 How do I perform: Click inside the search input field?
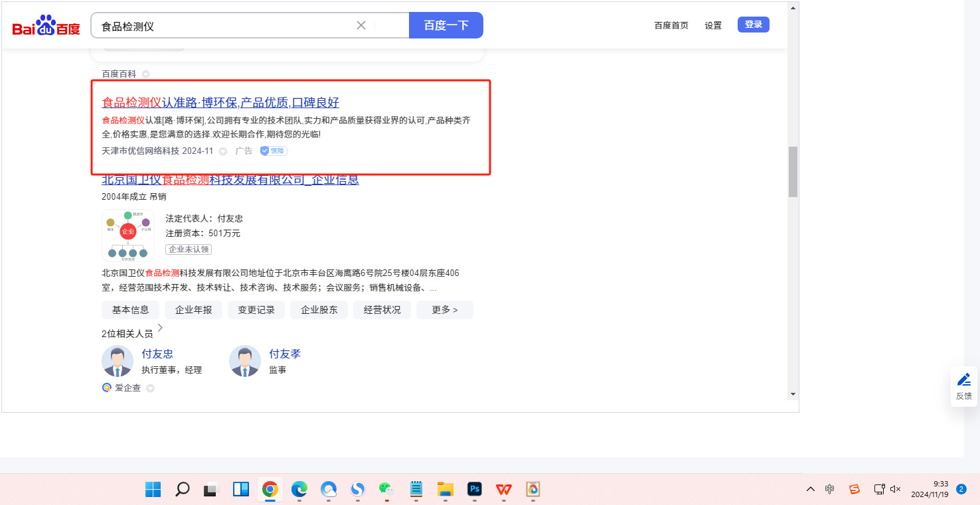[226, 26]
